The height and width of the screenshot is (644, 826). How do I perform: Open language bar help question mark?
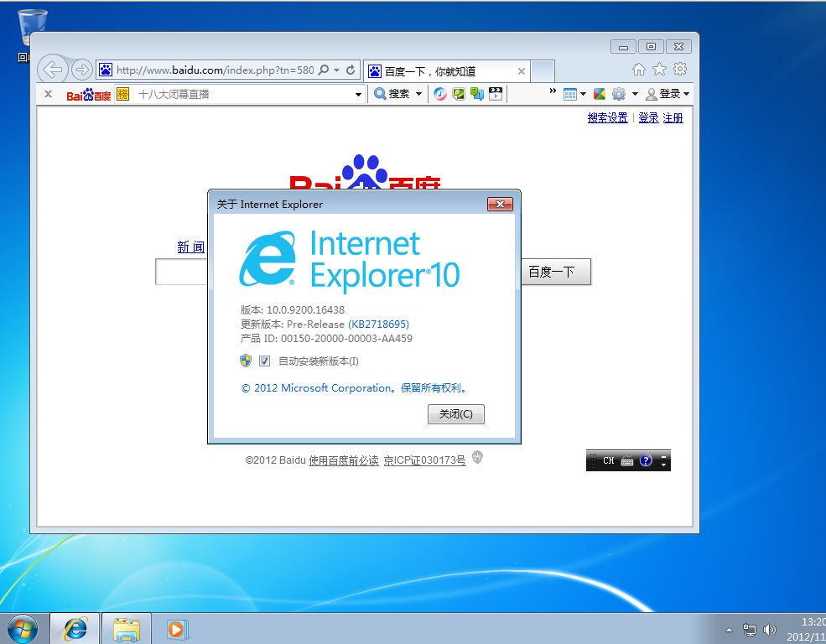pyautogui.click(x=646, y=460)
